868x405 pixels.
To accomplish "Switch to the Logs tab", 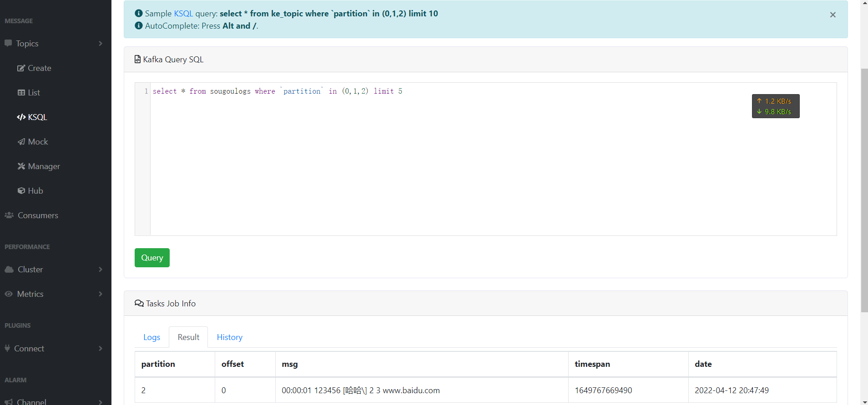I will 152,337.
